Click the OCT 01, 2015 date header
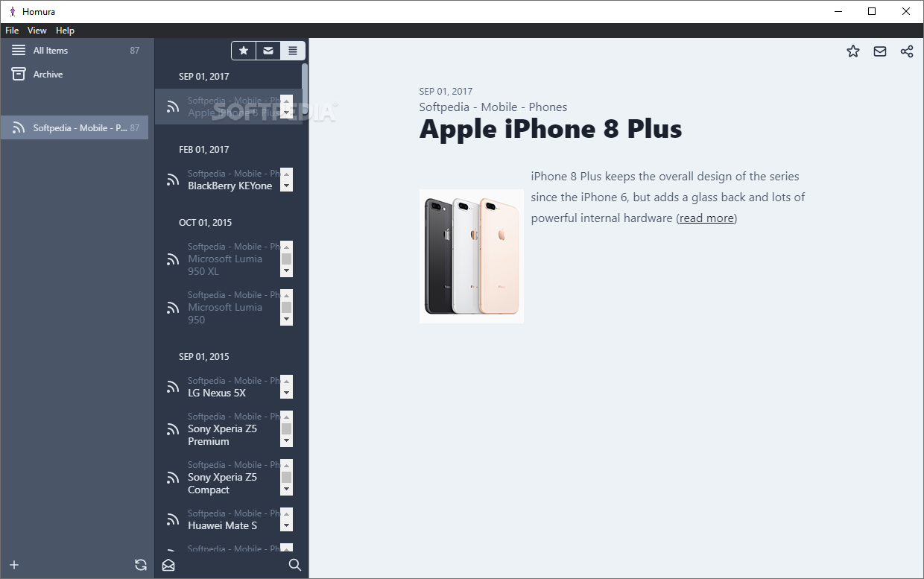Viewport: 924px width, 579px height. (x=204, y=223)
